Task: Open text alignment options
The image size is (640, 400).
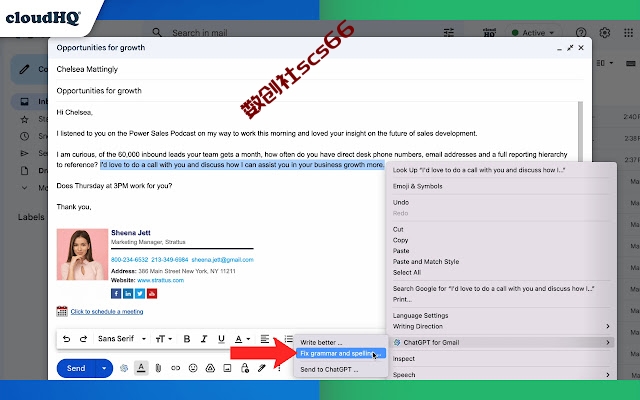Action: pos(265,339)
